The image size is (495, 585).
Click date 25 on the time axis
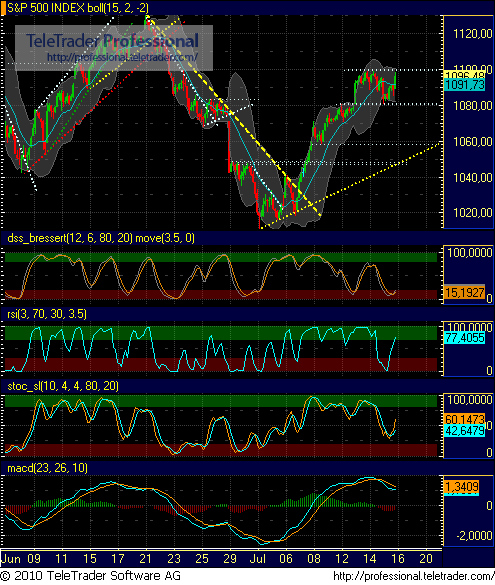[x=202, y=559]
